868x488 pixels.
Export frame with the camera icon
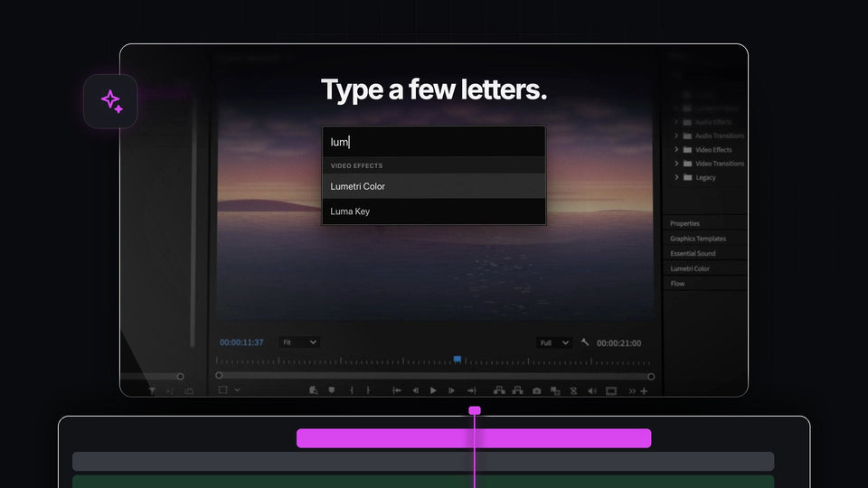click(536, 391)
